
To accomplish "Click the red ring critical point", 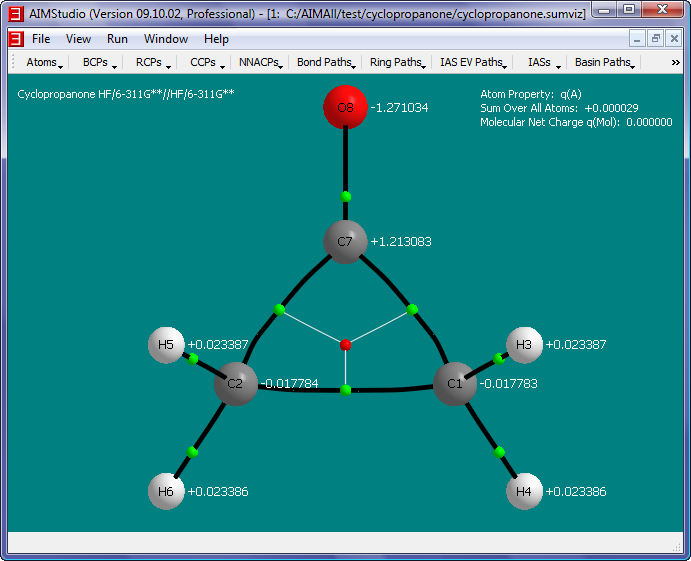I will [346, 345].
